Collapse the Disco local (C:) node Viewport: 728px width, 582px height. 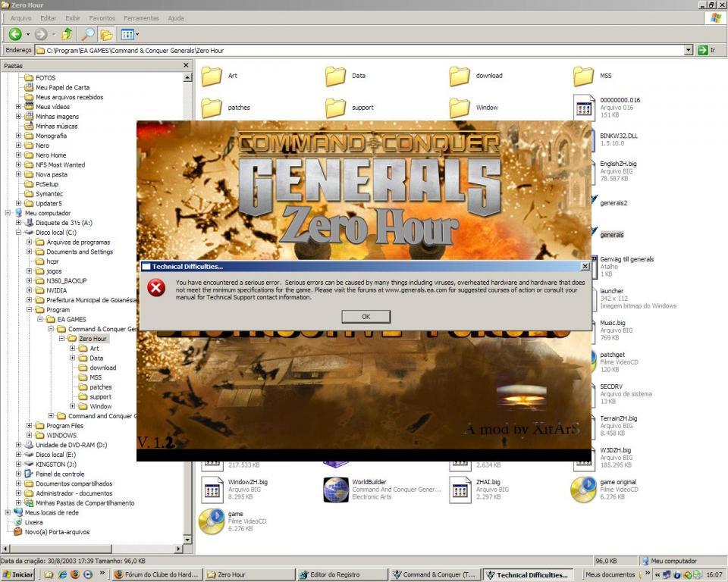coord(18,233)
